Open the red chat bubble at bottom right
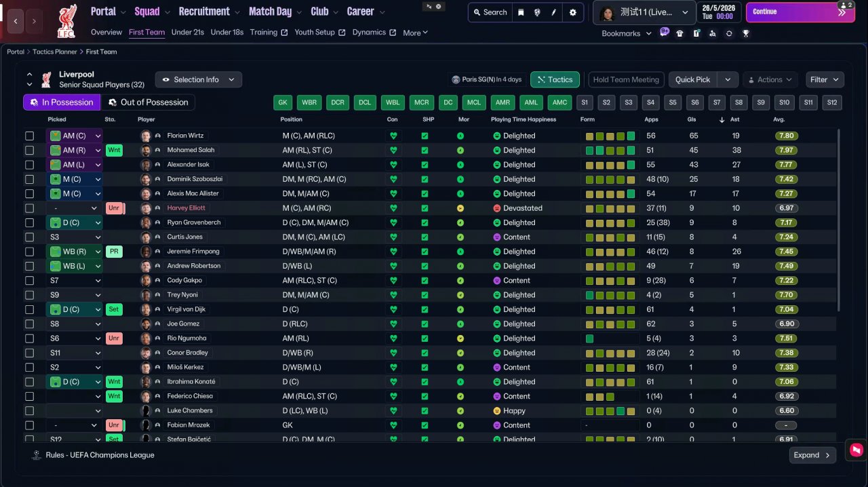 click(x=856, y=450)
